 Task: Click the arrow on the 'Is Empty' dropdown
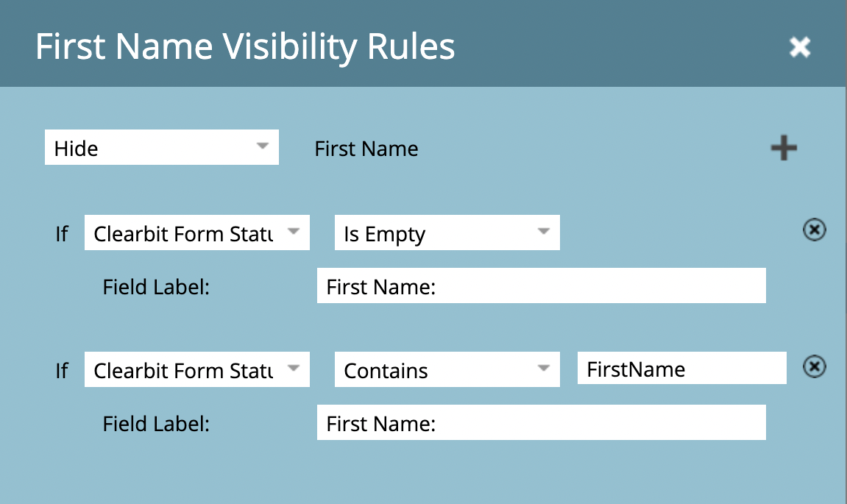544,232
